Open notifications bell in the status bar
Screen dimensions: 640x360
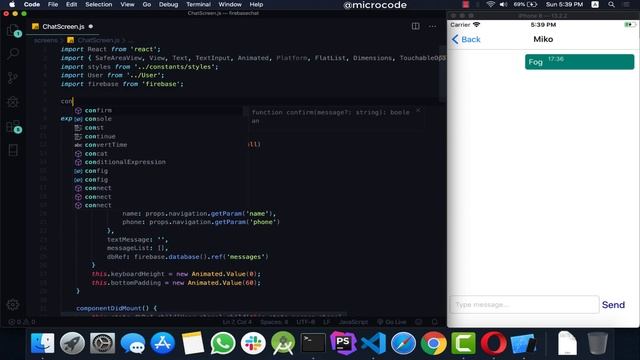click(435, 322)
